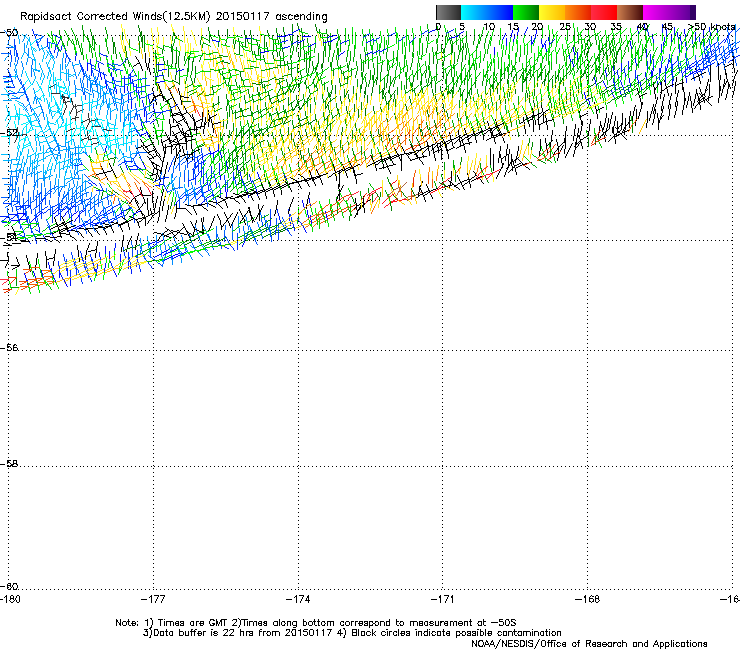This screenshot has width=740, height=650.
Task: Click the '-58' latitude axis label
Action: 9,464
